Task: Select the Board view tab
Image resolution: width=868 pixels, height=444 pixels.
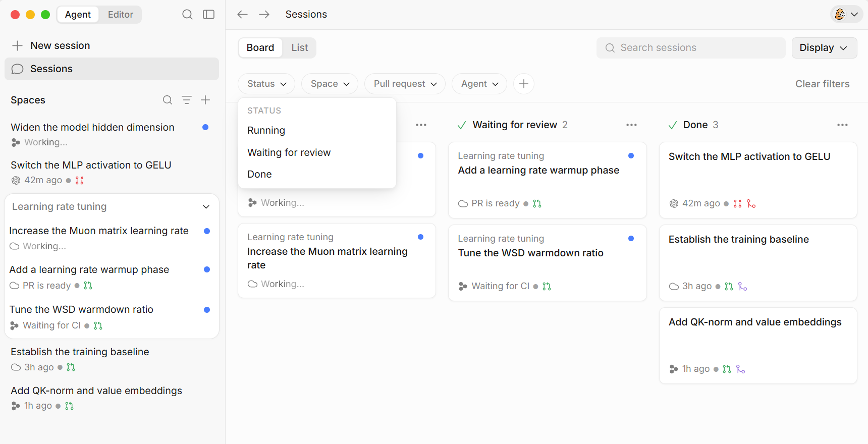Action: (260, 47)
